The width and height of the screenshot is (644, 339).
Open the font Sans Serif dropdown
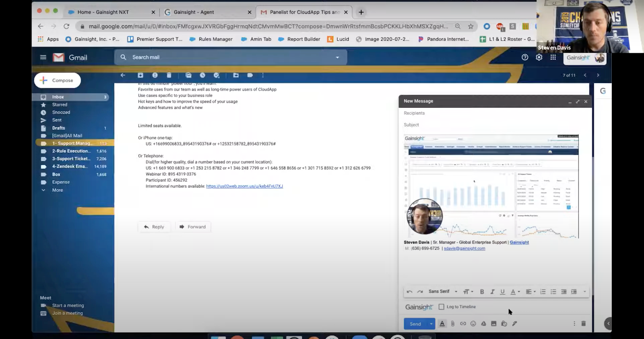[443, 291]
